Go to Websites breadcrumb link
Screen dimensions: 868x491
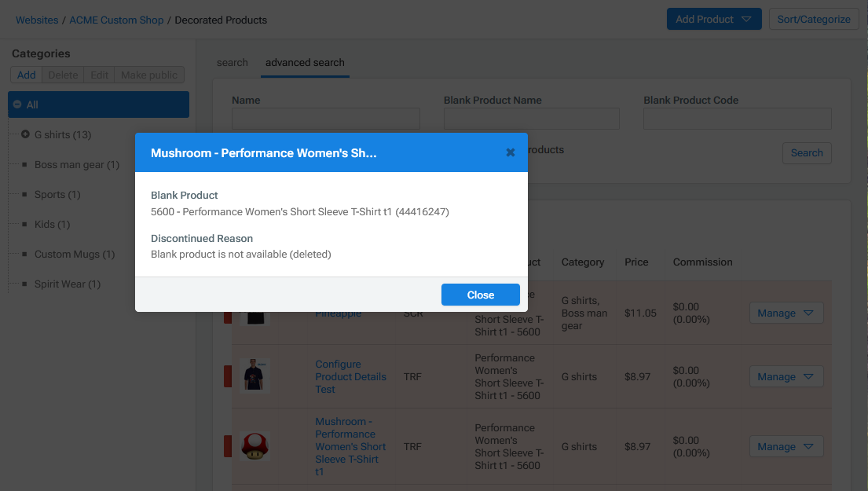click(37, 20)
